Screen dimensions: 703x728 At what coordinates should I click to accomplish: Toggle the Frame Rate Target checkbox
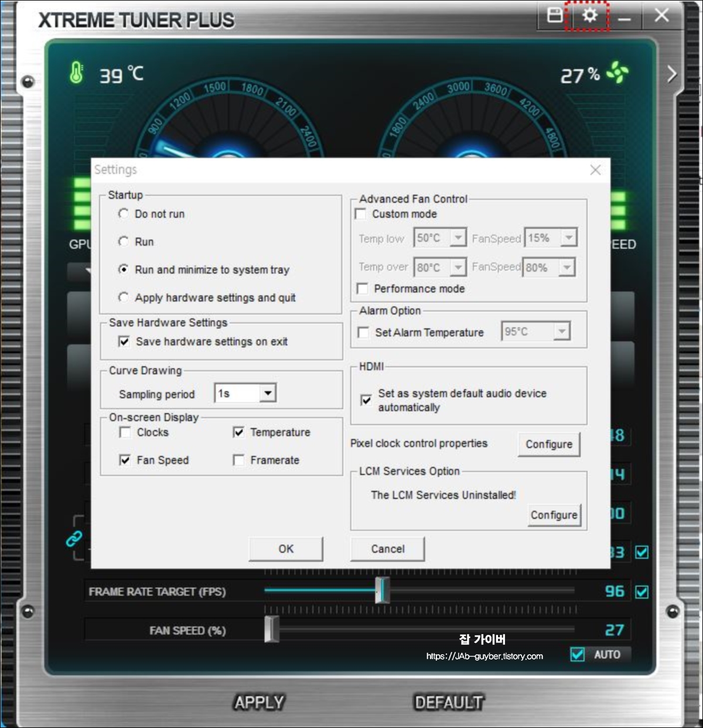pyautogui.click(x=641, y=592)
